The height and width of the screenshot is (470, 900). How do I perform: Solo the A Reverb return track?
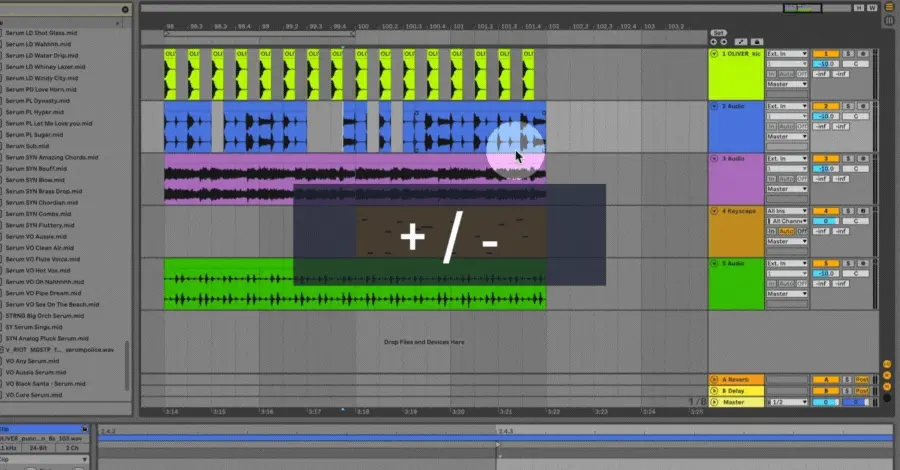coord(847,379)
